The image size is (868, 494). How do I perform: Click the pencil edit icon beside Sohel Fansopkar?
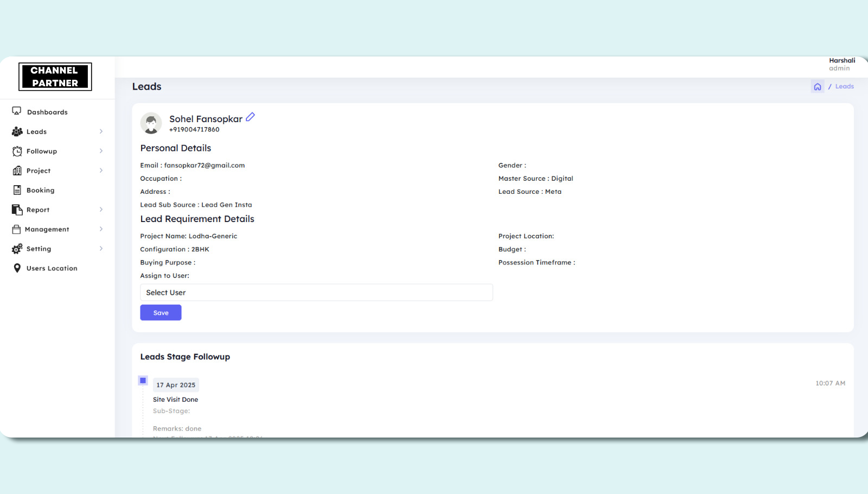coord(250,117)
